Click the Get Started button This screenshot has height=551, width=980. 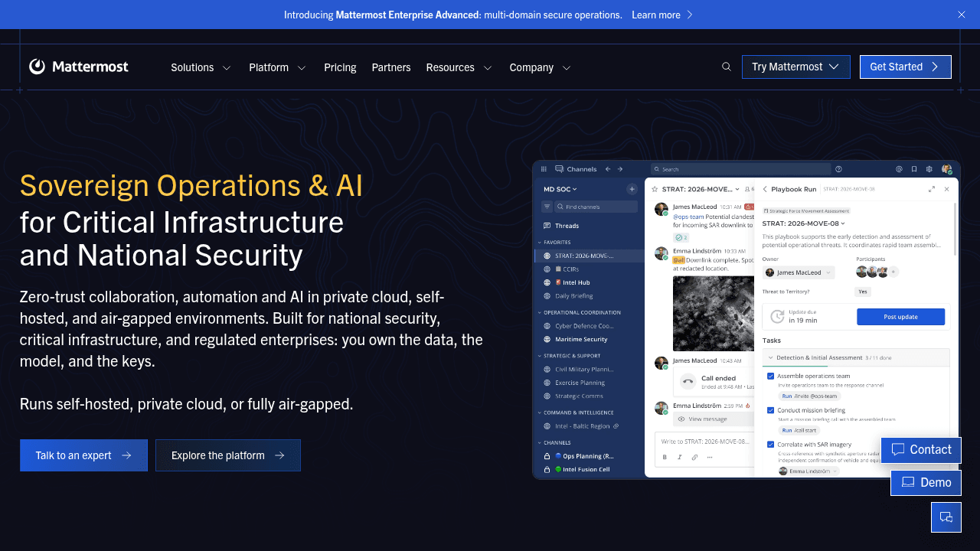click(906, 67)
